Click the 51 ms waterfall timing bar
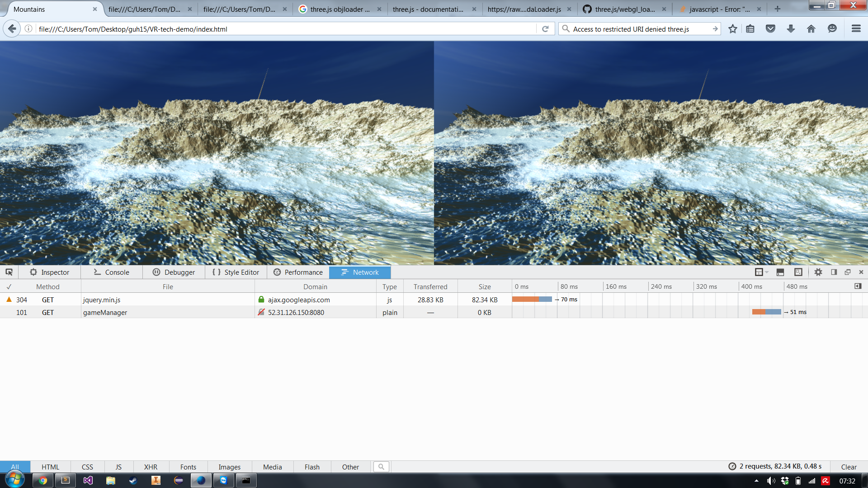 click(766, 312)
